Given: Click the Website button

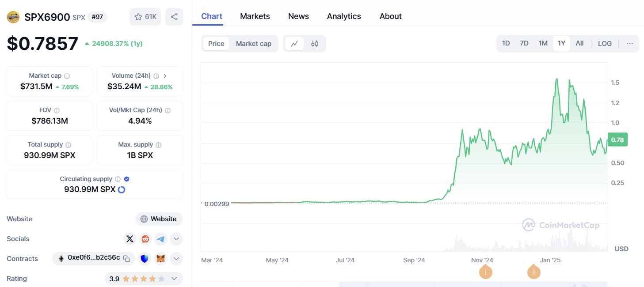Looking at the screenshot, I should pos(159,219).
